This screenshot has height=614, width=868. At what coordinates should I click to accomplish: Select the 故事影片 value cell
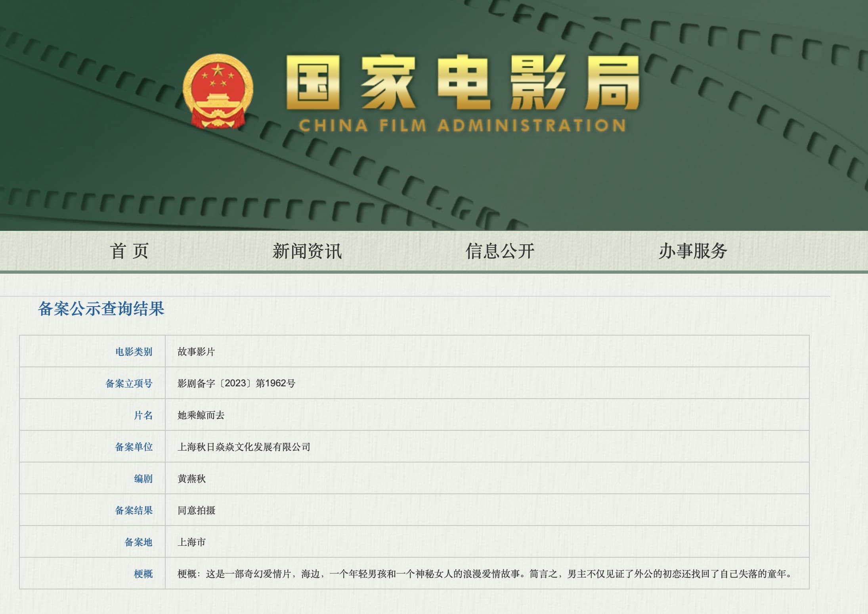[x=196, y=352]
